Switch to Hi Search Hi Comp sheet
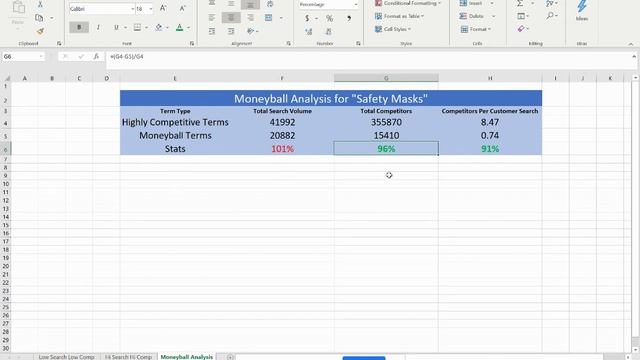Screen dimensions: 640x360 pyautogui.click(x=128, y=357)
